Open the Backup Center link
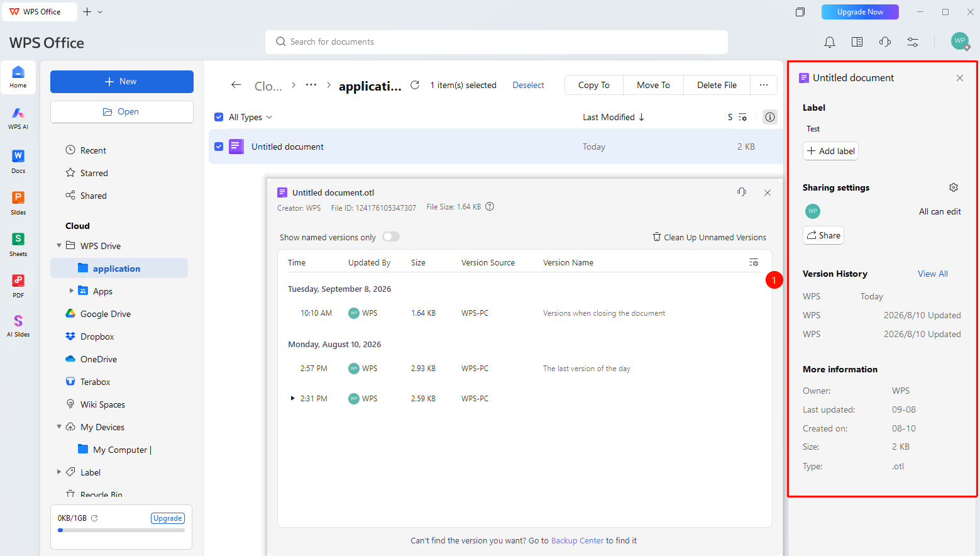Screen dimensions: 980x556 [x=577, y=540]
